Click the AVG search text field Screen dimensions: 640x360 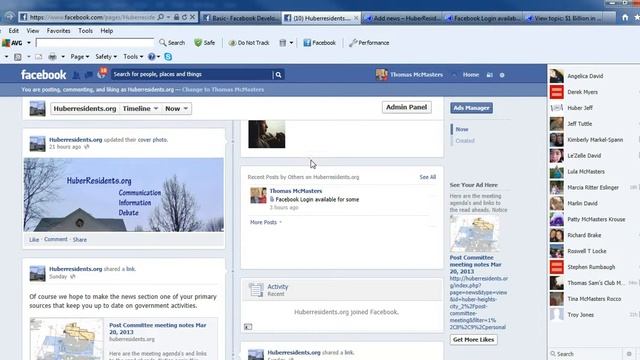[x=95, y=42]
